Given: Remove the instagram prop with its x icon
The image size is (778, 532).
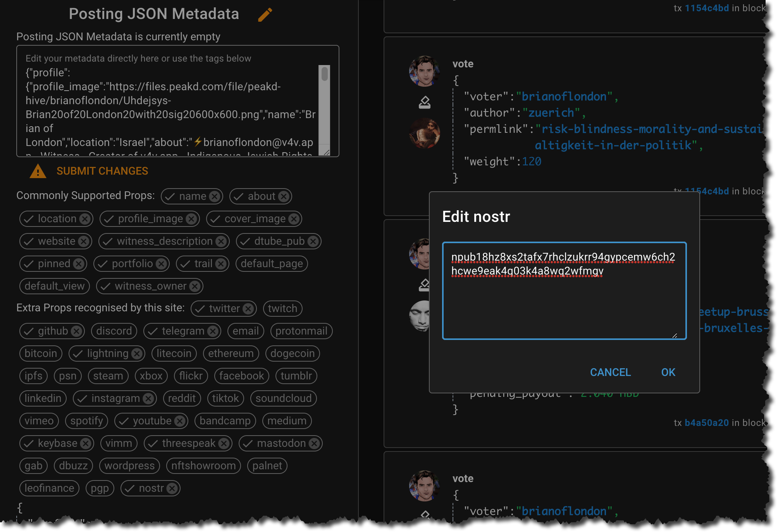Looking at the screenshot, I should [148, 398].
